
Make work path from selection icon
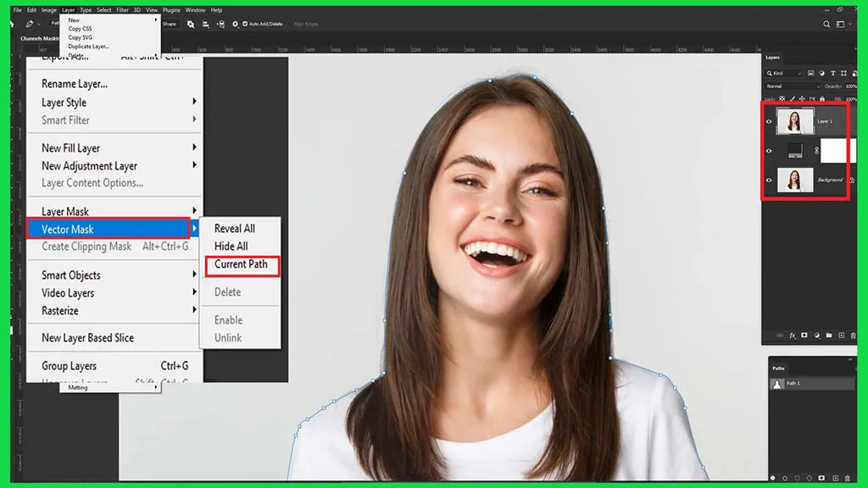pyautogui.click(x=810, y=478)
